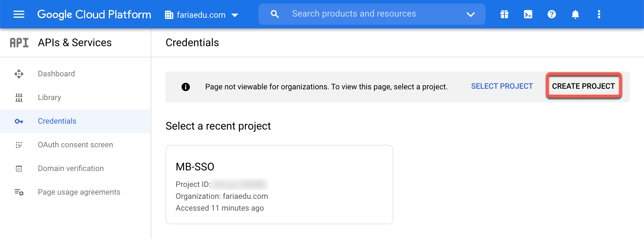Click the OAuth consent screen icon

click(19, 145)
